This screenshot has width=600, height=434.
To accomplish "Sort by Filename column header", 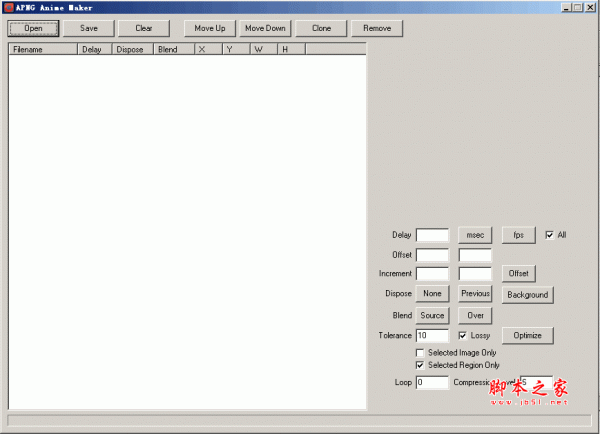I will click(43, 49).
